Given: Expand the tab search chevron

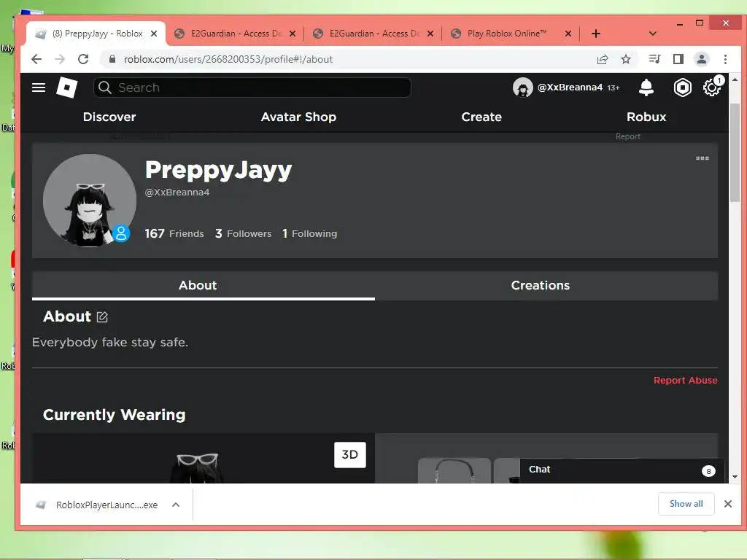Looking at the screenshot, I should 653,34.
